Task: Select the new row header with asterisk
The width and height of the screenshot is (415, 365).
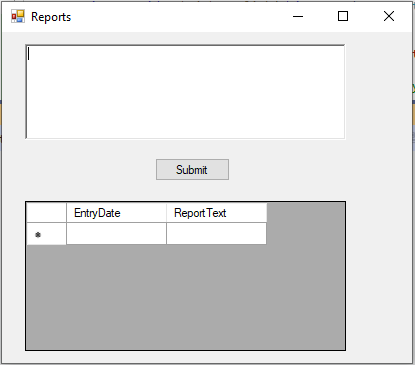Action: [46, 234]
